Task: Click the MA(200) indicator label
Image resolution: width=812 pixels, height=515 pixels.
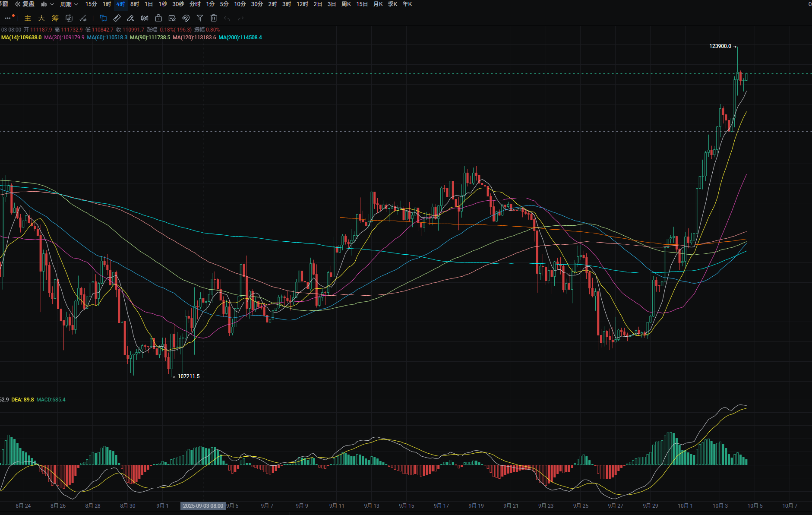Action: (x=240, y=38)
